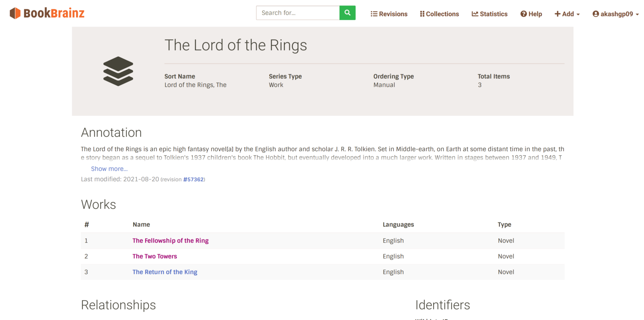The width and height of the screenshot is (644, 320).
Task: Select the Ordering Type value Manual
Action: pyautogui.click(x=384, y=85)
